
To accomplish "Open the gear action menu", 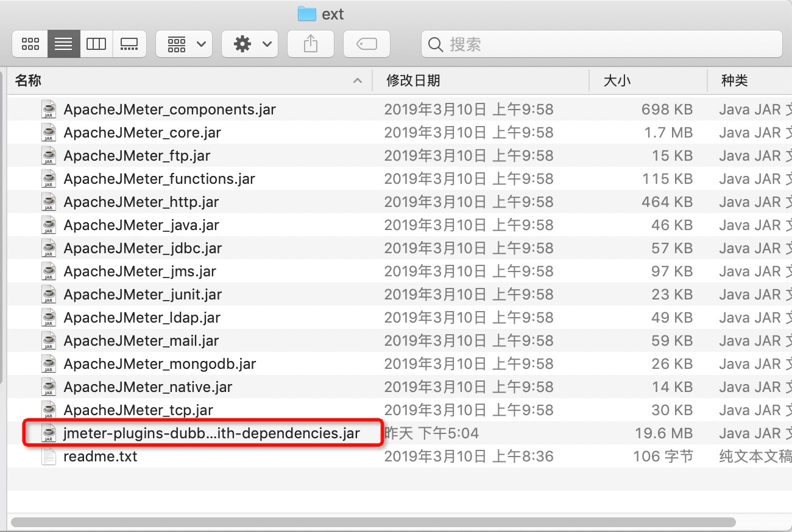I will pyautogui.click(x=250, y=44).
